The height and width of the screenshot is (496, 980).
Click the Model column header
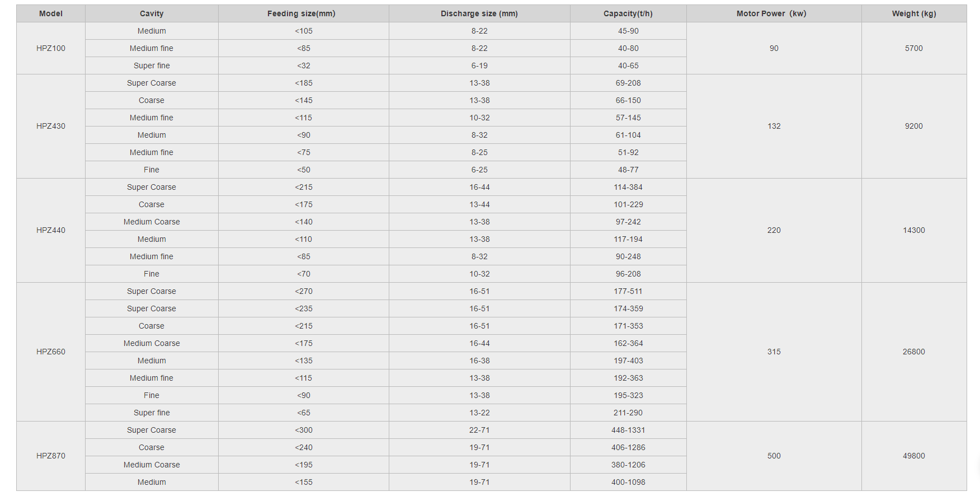click(x=51, y=13)
